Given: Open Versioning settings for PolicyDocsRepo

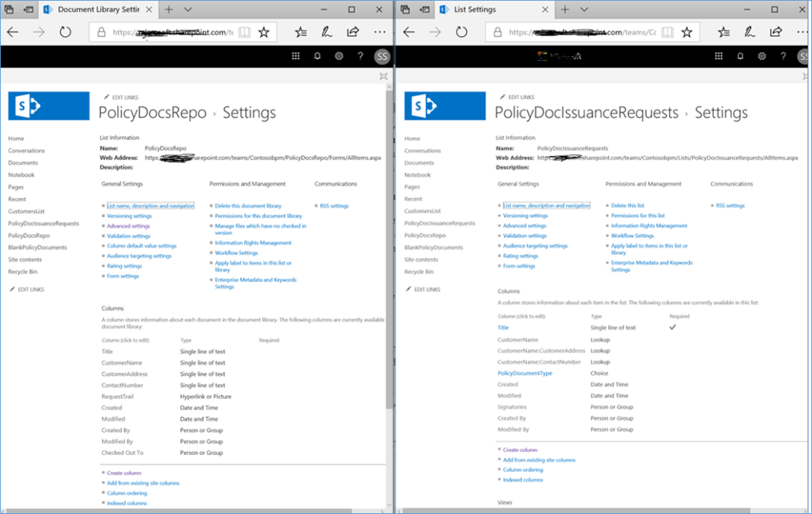Looking at the screenshot, I should coord(129,216).
